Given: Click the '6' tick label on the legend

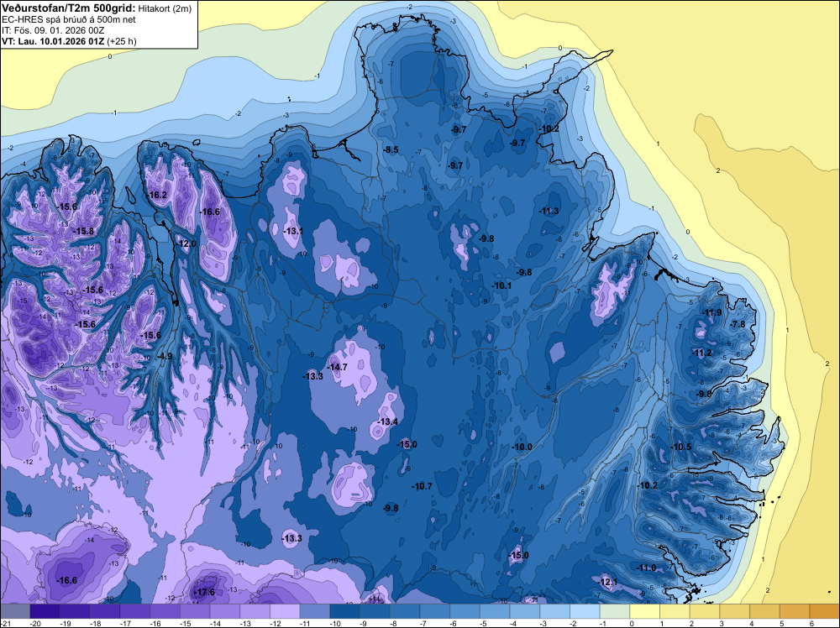Looking at the screenshot, I should click(x=811, y=623).
